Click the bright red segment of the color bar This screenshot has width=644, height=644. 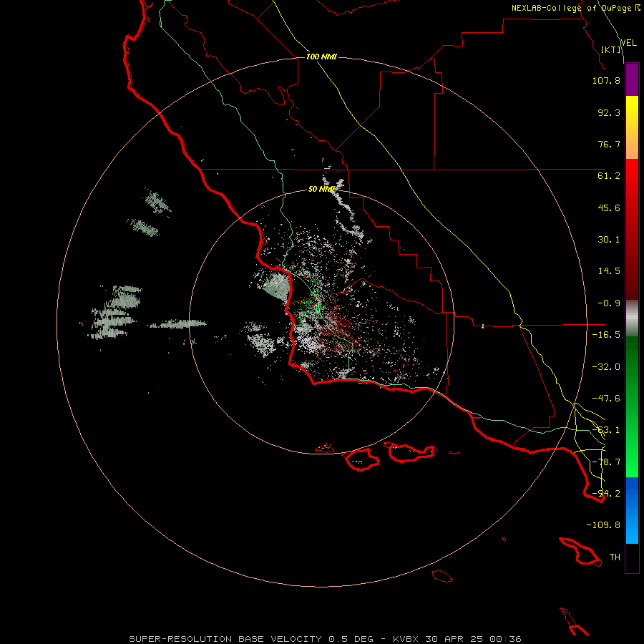coord(632,185)
